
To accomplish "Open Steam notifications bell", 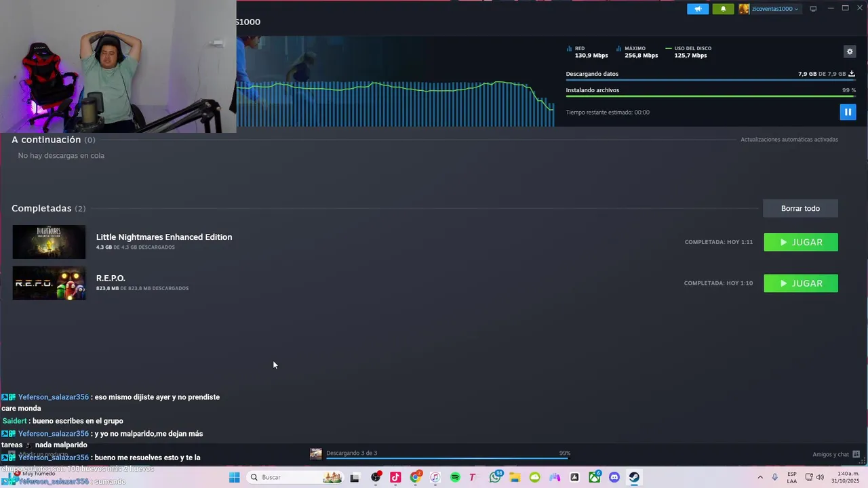I will coord(723,9).
